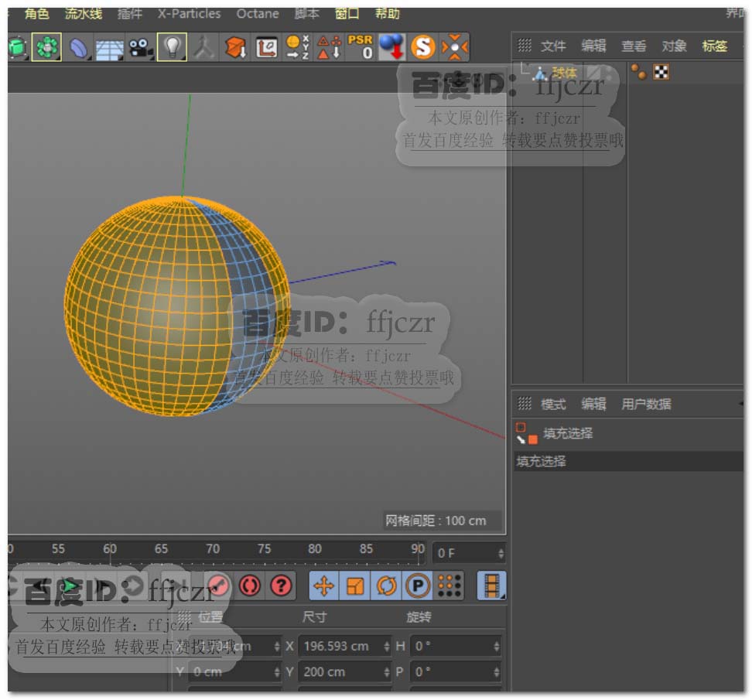The width and height of the screenshot is (752, 700).
Task: Open the 插件 menu
Action: tap(130, 13)
